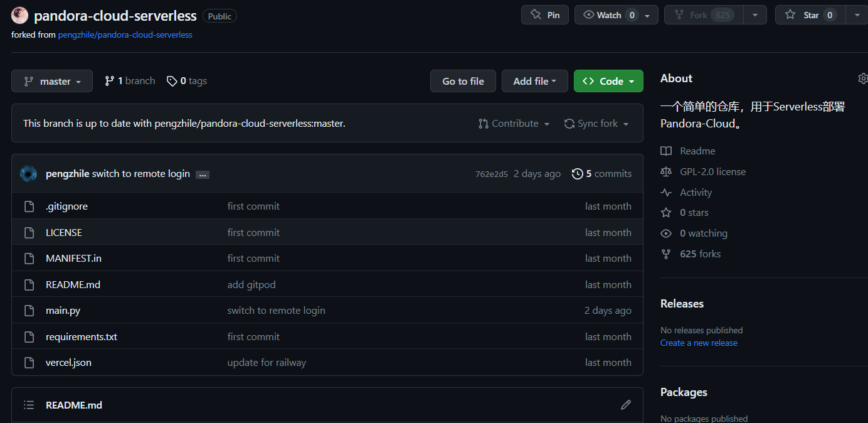Image resolution: width=868 pixels, height=423 pixels.
Task: Open commit hash 762e2d5
Action: [491, 174]
